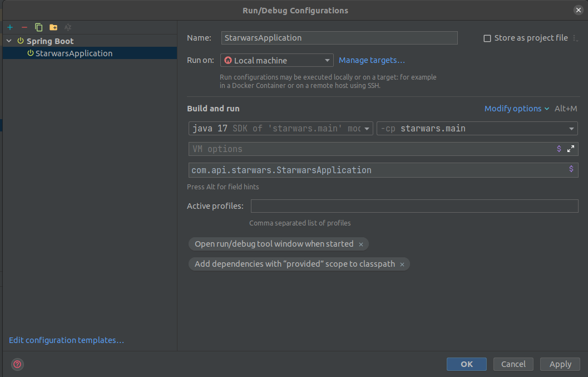Open the Modify options menu
The image size is (588, 377).
516,109
